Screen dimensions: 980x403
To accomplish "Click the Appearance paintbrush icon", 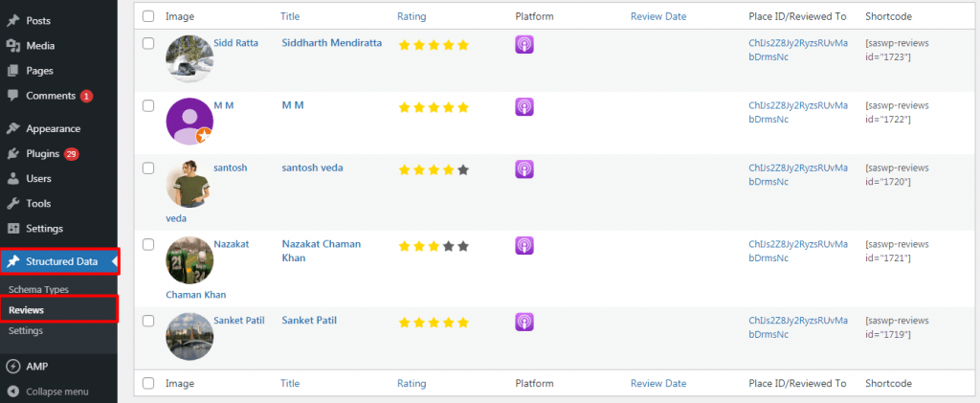I will tap(12, 128).
